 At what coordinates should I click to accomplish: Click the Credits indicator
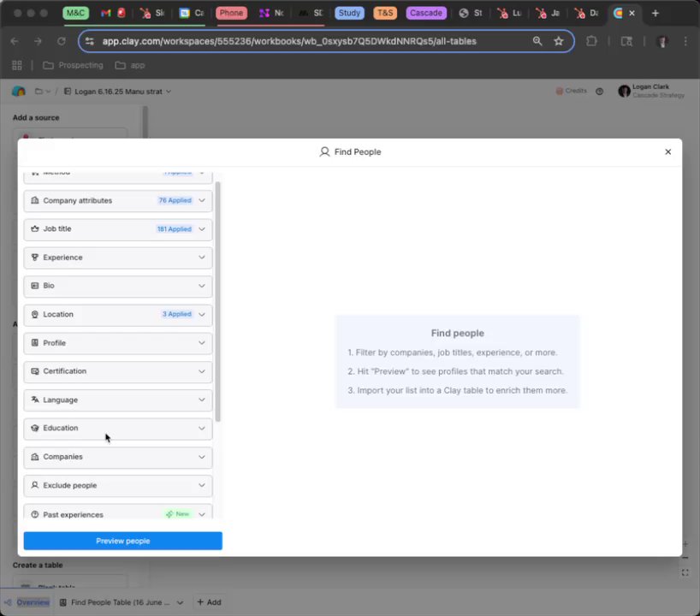pos(571,91)
